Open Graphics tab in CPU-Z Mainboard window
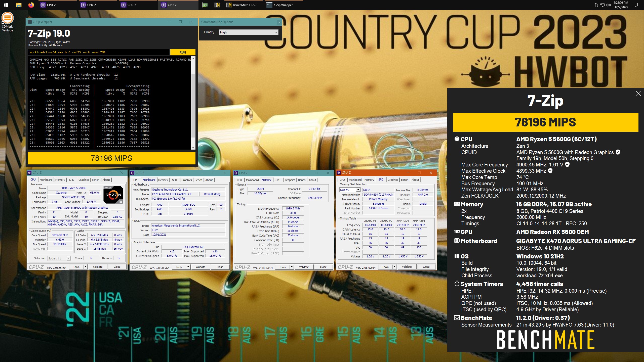This screenshot has width=644, height=362. click(187, 180)
